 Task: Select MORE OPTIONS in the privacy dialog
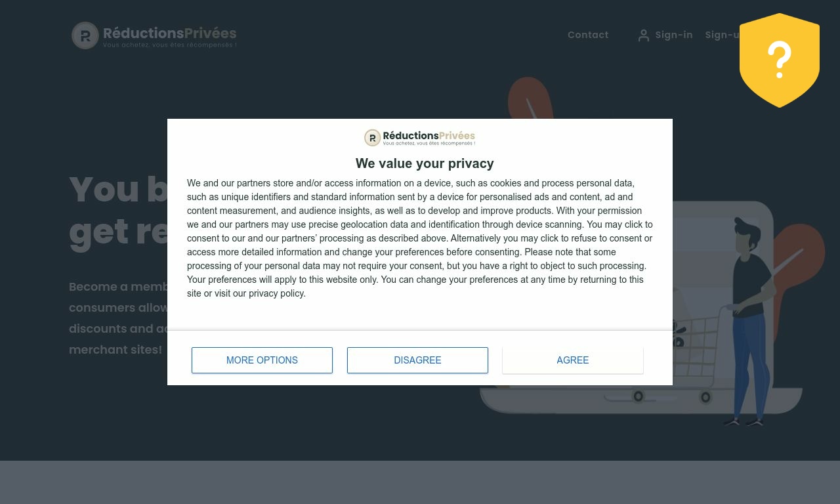point(262,360)
